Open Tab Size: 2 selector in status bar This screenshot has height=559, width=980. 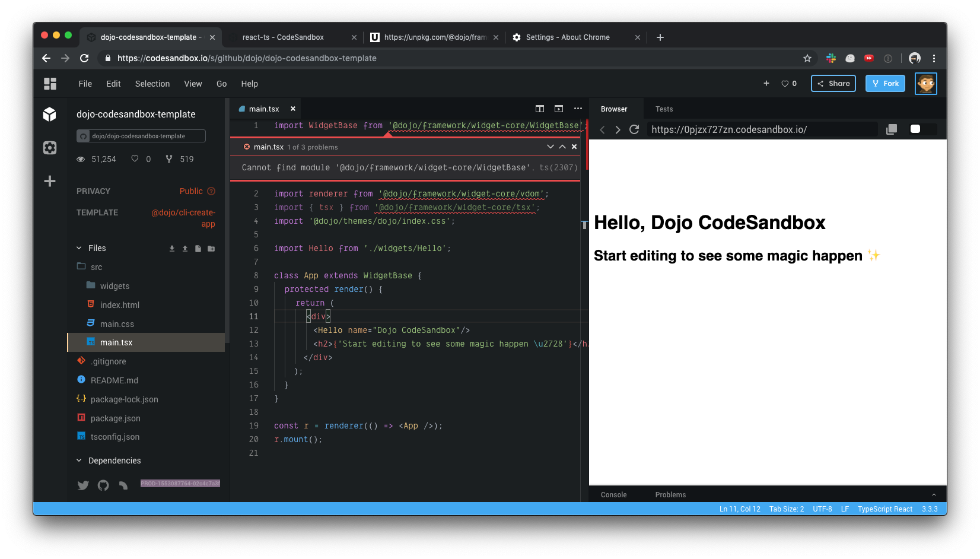pos(787,509)
